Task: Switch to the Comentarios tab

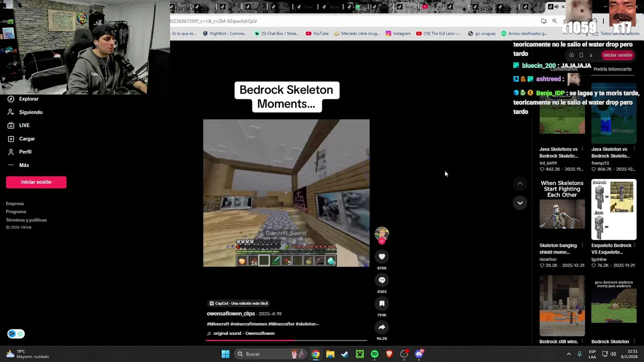Action: point(563,69)
